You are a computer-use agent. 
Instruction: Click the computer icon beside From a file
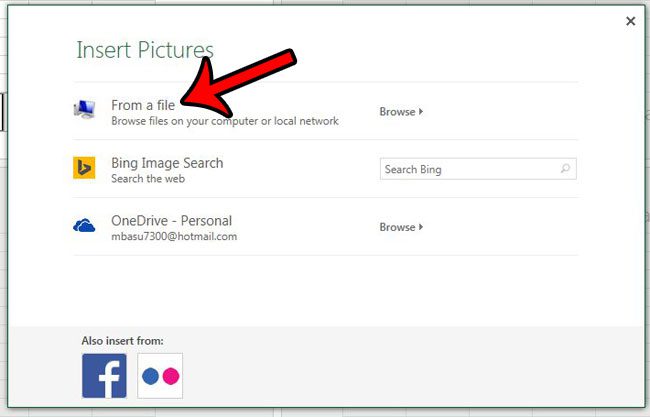point(84,111)
